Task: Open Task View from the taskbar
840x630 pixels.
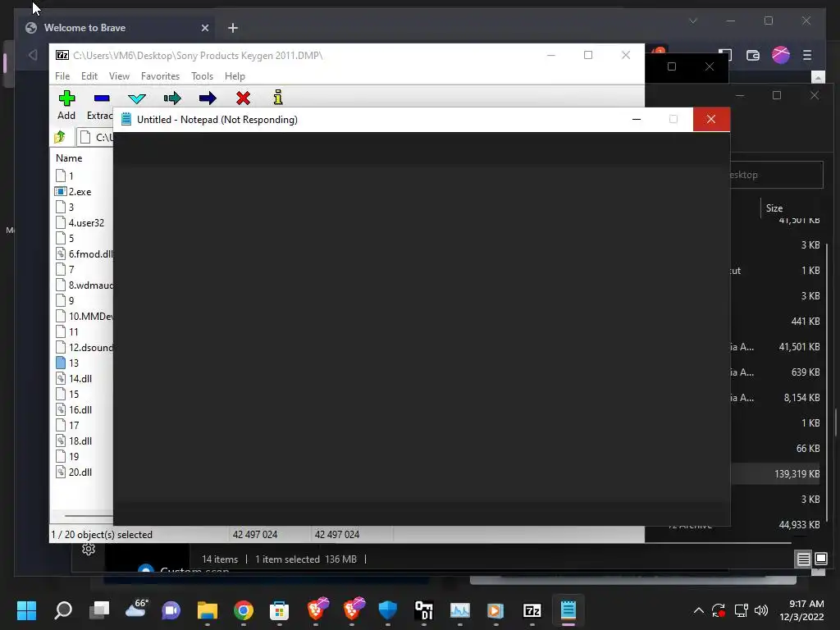Action: pos(99,610)
